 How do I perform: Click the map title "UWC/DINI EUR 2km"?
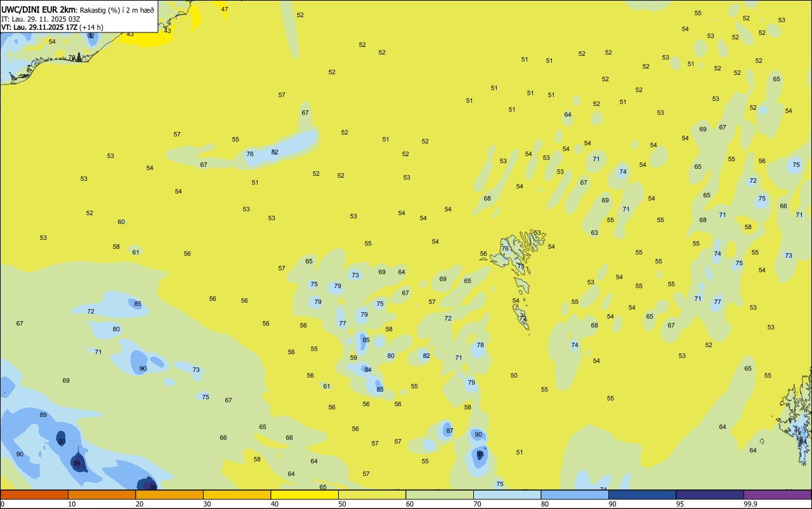coord(39,10)
